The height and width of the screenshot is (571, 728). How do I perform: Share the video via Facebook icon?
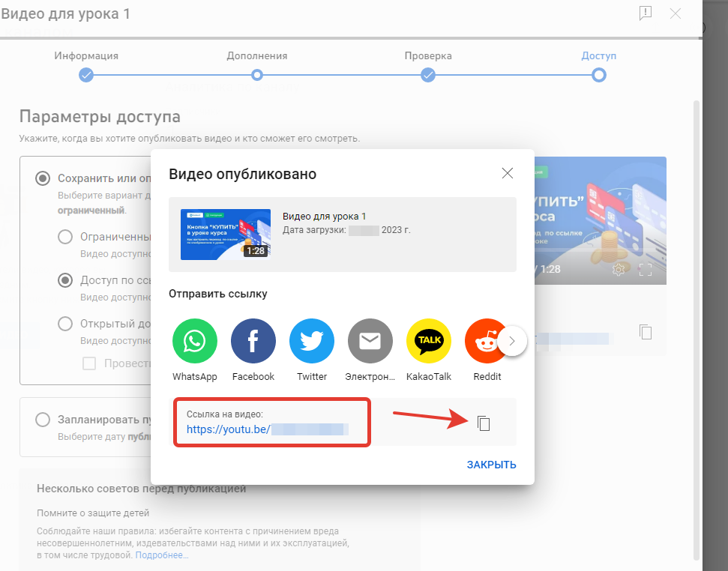pyautogui.click(x=253, y=341)
